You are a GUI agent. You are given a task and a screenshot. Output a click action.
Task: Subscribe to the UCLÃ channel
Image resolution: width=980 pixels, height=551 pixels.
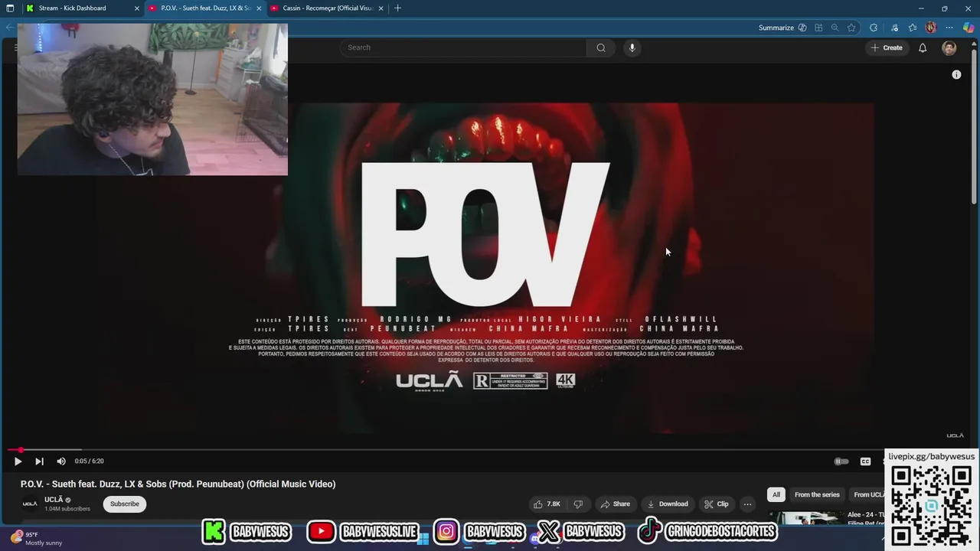tap(125, 504)
